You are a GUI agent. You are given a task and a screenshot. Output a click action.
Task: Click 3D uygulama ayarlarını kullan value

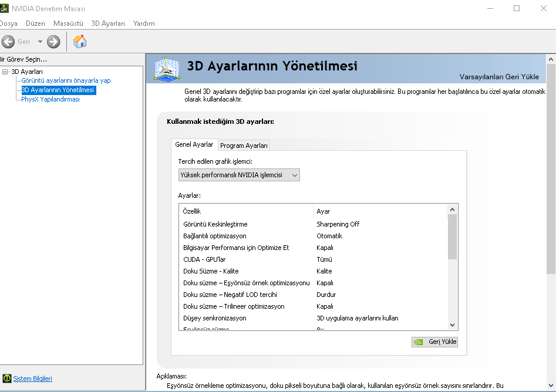[x=358, y=318]
